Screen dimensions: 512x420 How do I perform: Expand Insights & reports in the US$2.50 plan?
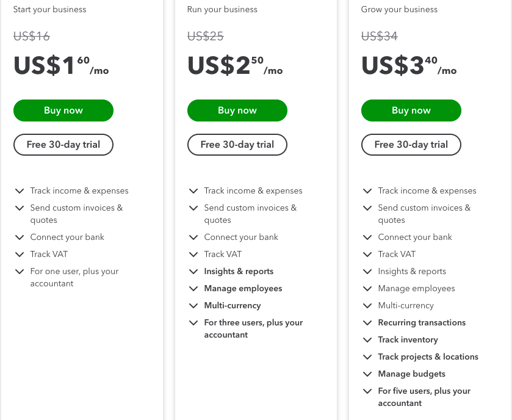193,272
